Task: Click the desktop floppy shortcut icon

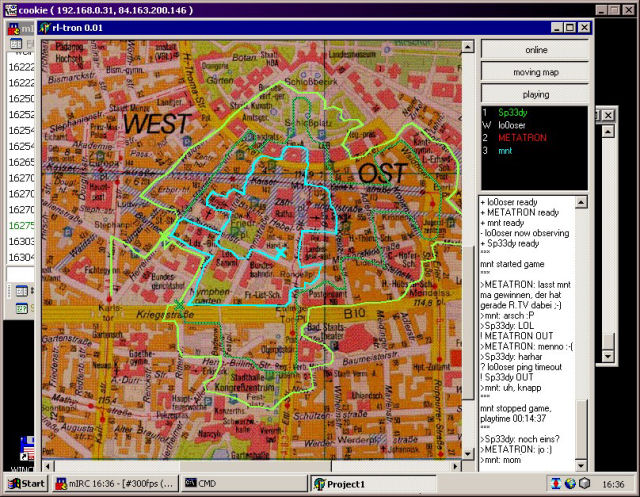Action: click(x=27, y=448)
